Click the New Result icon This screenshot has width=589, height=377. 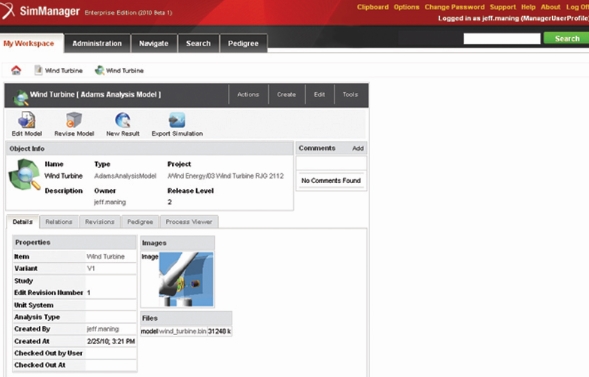pyautogui.click(x=123, y=120)
